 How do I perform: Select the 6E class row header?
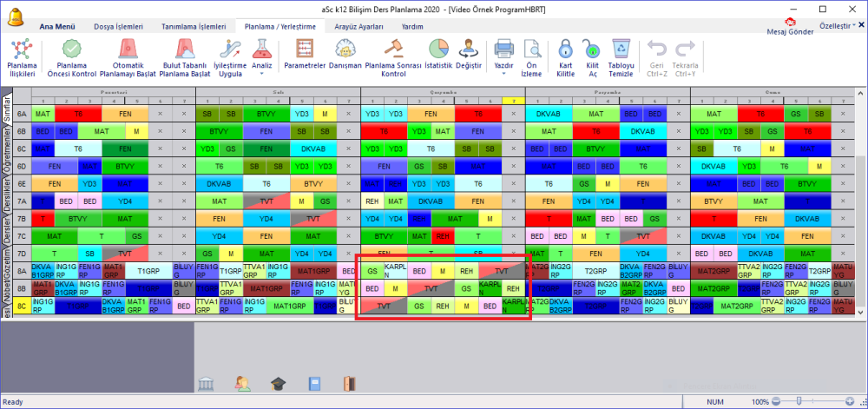(x=23, y=183)
